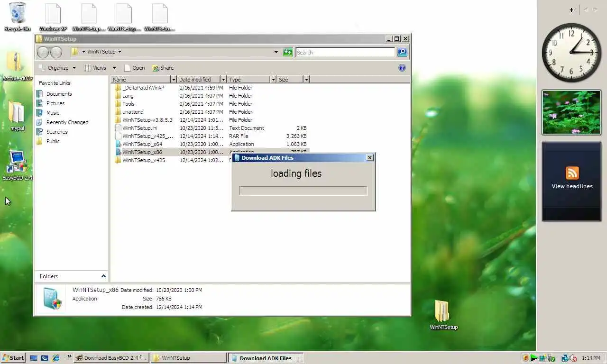This screenshot has width=607, height=364.
Task: Sort by clicking the Name column header
Action: [x=141, y=80]
